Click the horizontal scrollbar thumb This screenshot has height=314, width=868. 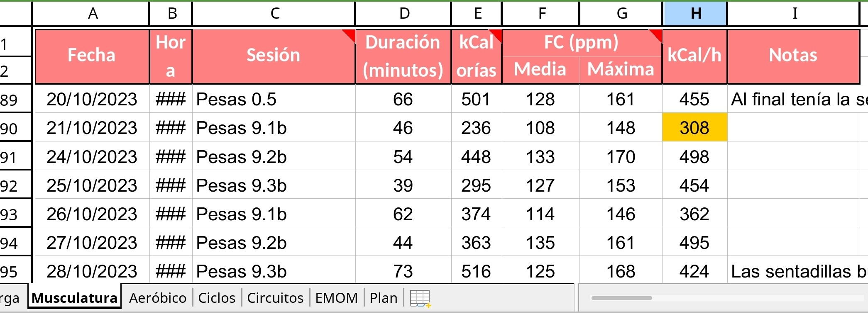point(621,298)
